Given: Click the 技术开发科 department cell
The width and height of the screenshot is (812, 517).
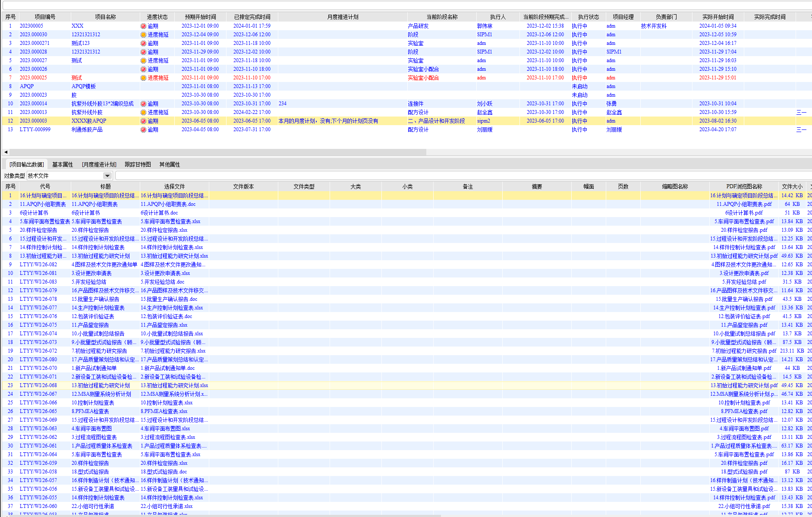Looking at the screenshot, I should point(654,26).
